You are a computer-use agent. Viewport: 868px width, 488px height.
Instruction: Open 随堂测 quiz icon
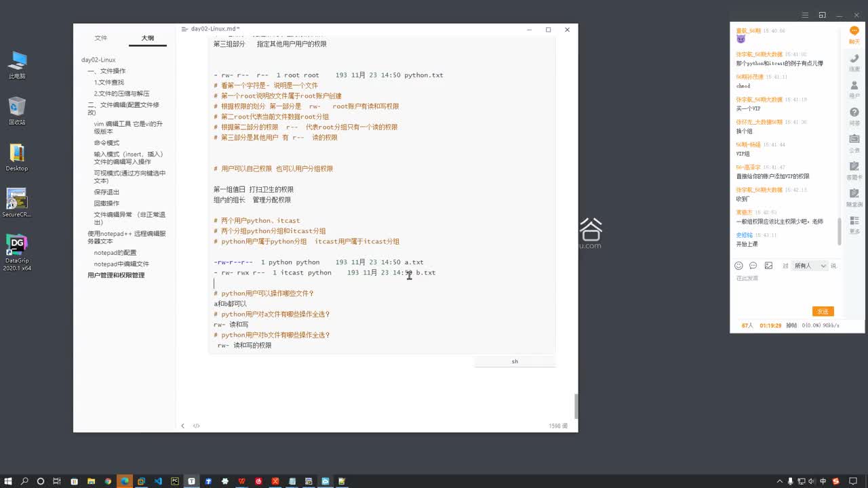click(x=854, y=198)
